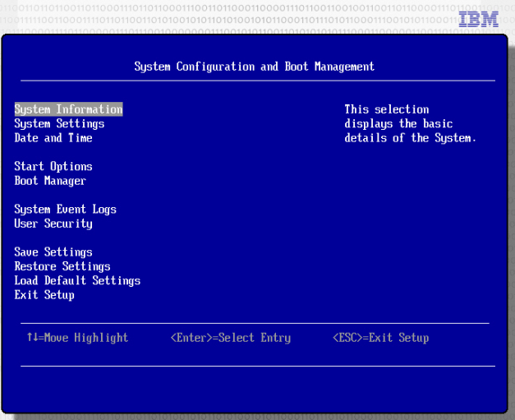Image resolution: width=515 pixels, height=420 pixels.
Task: Click the Save Settings option
Action: click(53, 252)
